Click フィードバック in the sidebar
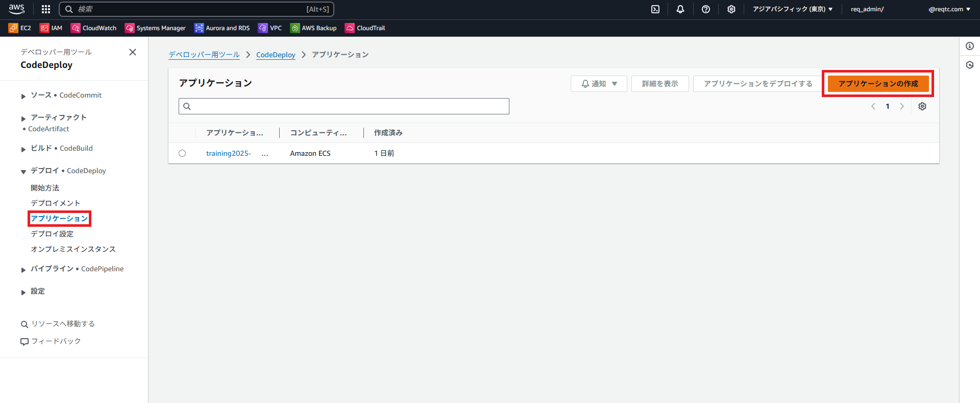The width and height of the screenshot is (980, 403). coord(51,341)
